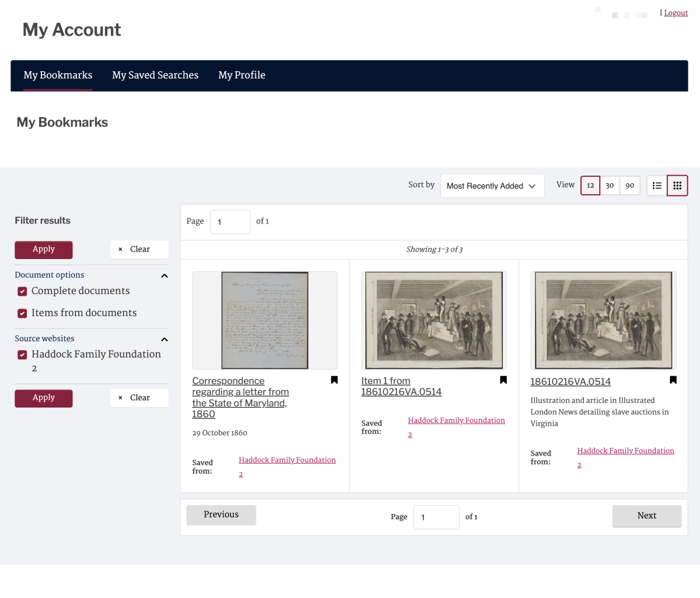Open the 18610216VA.0514 document thumbnail
This screenshot has height=598, width=700.
click(x=603, y=320)
